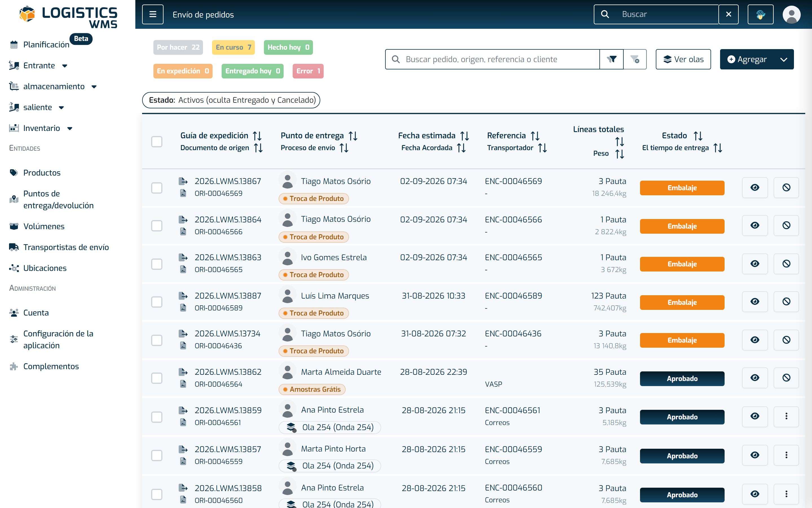View details of order 2026.LWMS.13867
This screenshot has height=508, width=812.
point(754,187)
